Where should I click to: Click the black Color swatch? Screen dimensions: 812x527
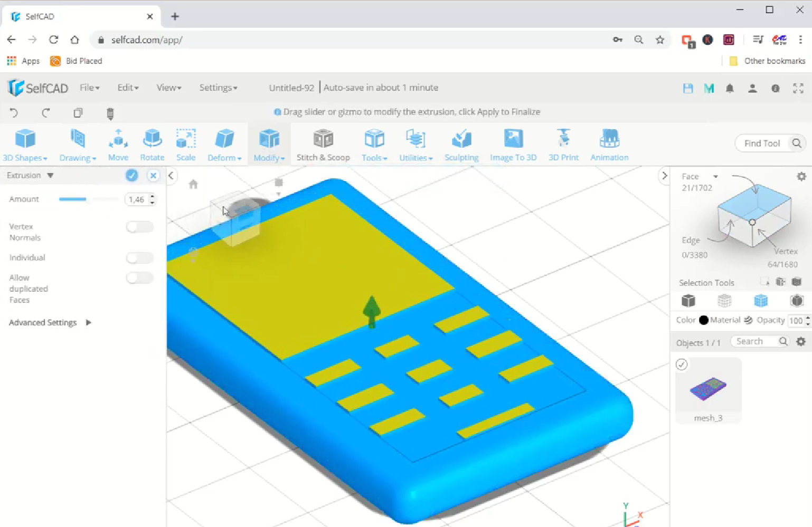703,320
